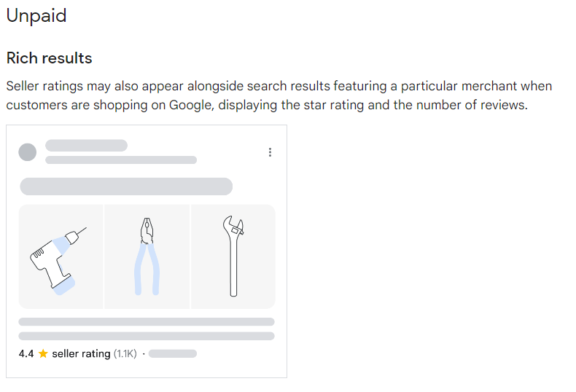Click the 'seller rating' label text
Viewport: 576px width, 392px height.
tap(81, 354)
